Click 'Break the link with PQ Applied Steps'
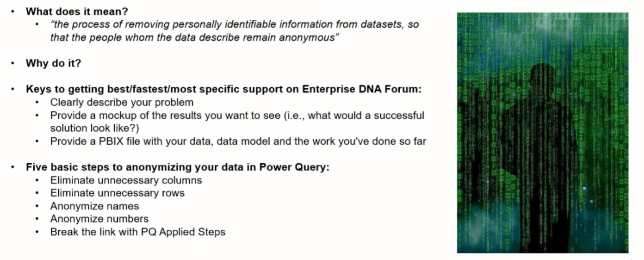 coord(138,232)
